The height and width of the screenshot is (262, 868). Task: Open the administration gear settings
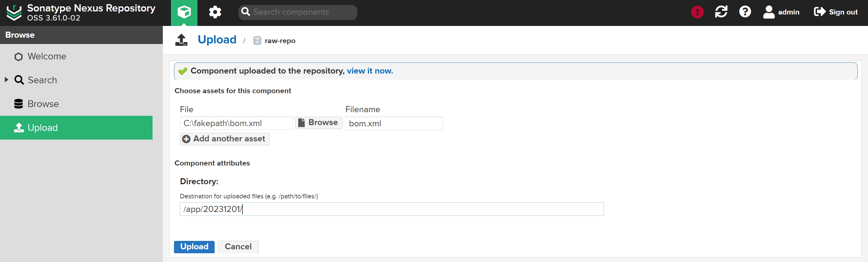coord(215,12)
